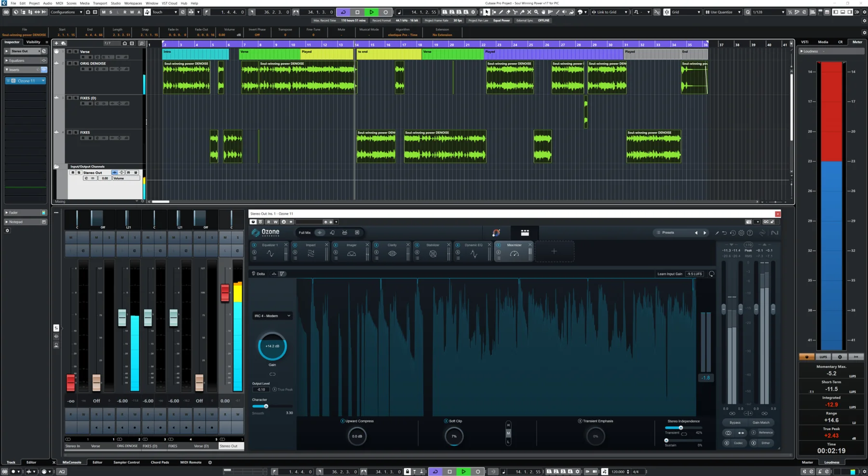Add a new Ozone module slot
Viewport: 868px width, 476px height.
(x=554, y=251)
